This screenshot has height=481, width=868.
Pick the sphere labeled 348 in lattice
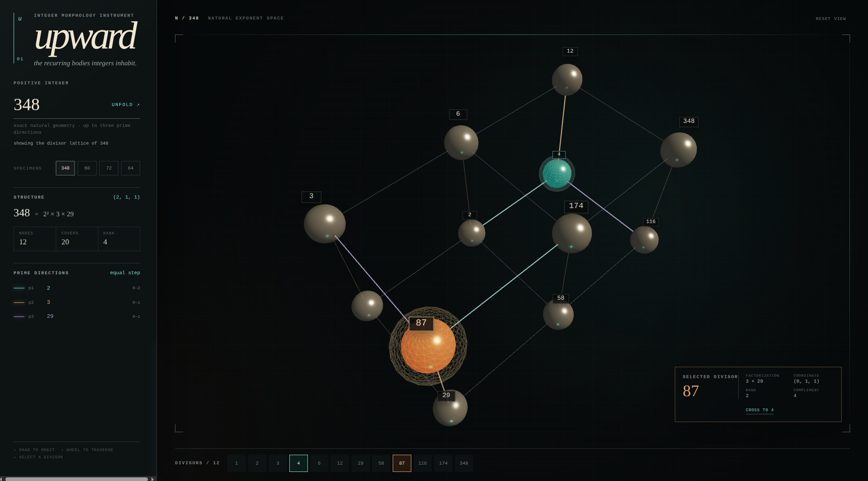click(678, 150)
